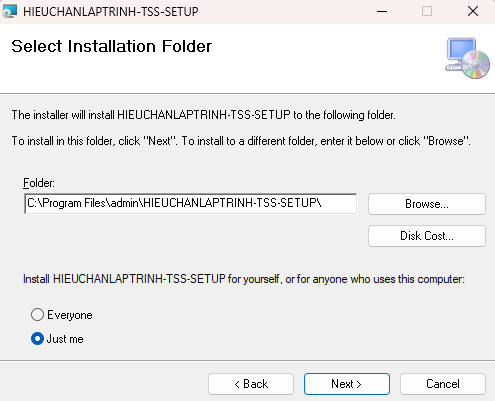The width and height of the screenshot is (495, 401).
Task: Close the setup wizard with the X
Action: pos(473,11)
